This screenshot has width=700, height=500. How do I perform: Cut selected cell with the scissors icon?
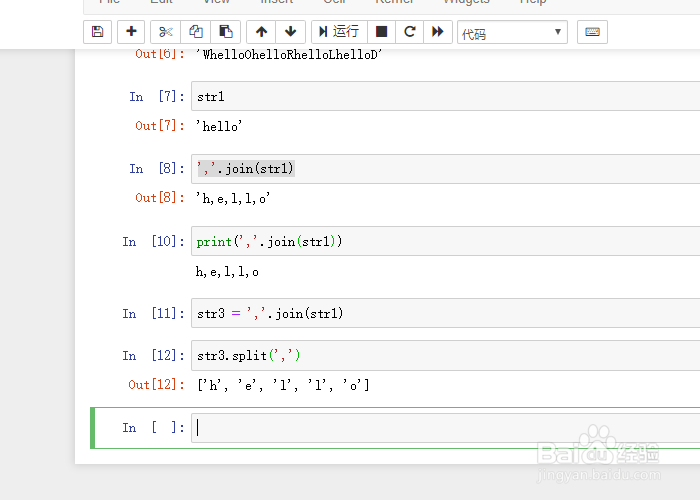point(166,32)
